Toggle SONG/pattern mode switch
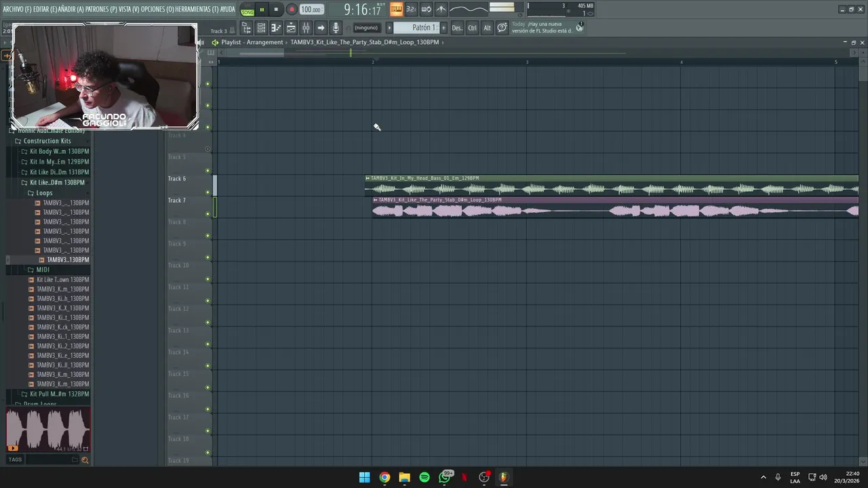The height and width of the screenshot is (488, 868). click(x=248, y=9)
